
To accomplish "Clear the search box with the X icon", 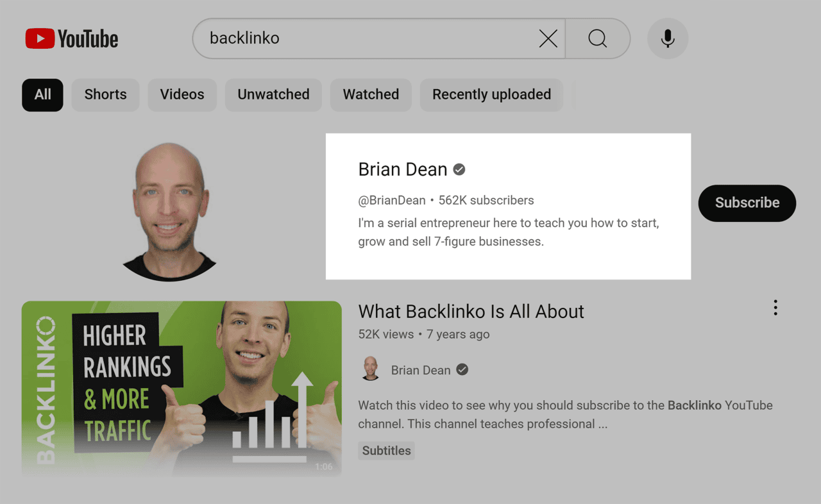I will [548, 38].
